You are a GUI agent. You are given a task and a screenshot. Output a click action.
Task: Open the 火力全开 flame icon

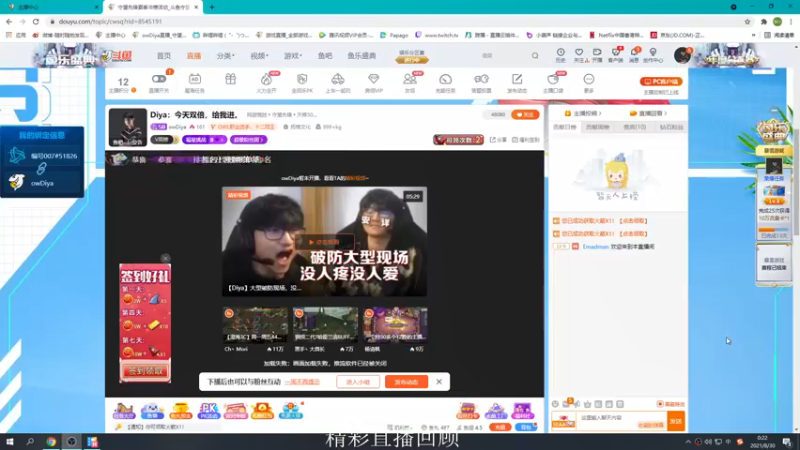266,79
